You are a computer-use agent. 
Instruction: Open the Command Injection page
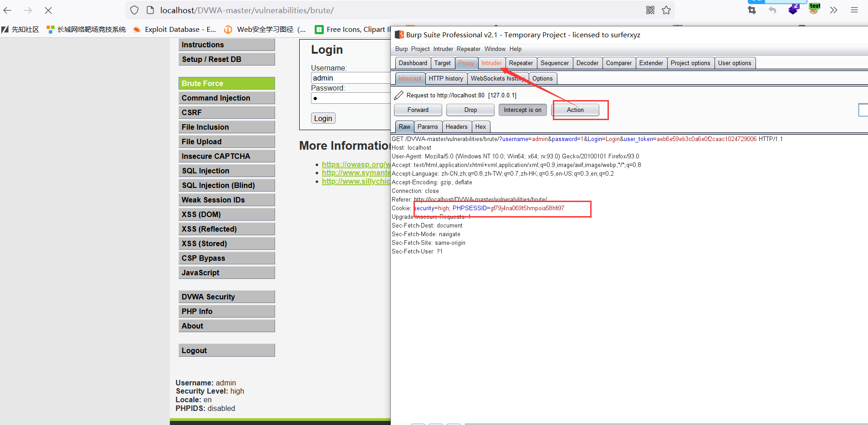pos(227,98)
